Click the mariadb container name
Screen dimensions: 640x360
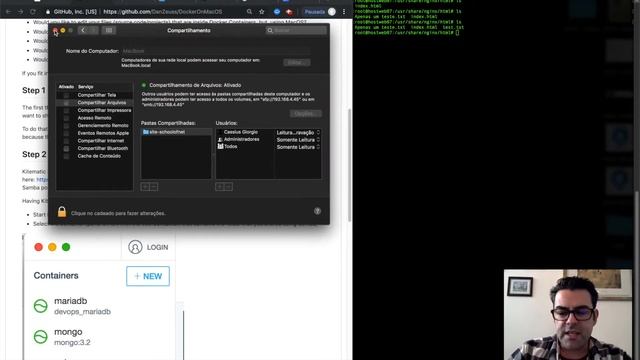tap(71, 301)
